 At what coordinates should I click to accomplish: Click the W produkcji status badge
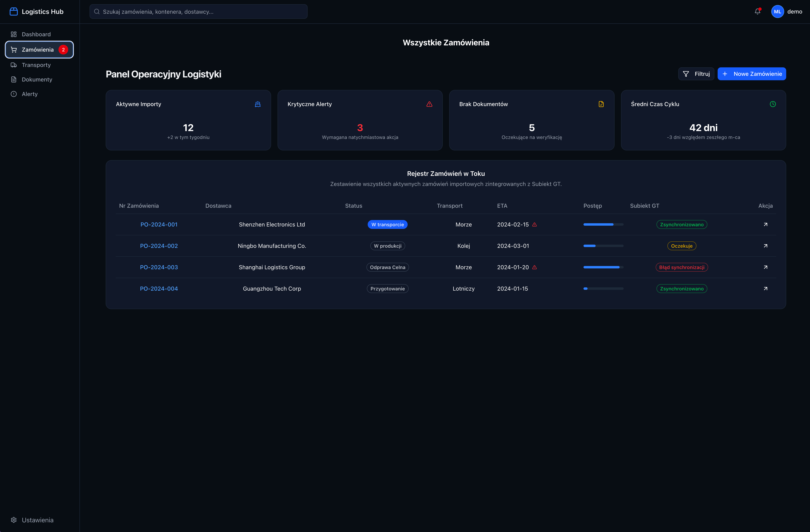coord(387,246)
